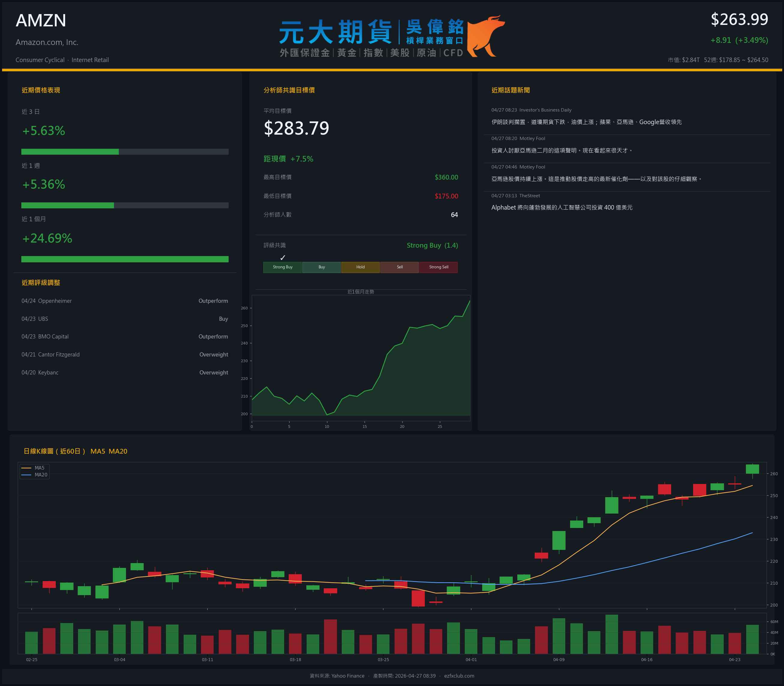Click the 近期評級調整 section heading

point(41,282)
